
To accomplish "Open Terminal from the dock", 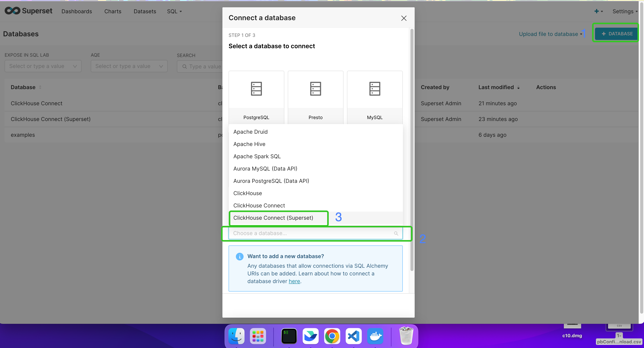I will tap(289, 336).
